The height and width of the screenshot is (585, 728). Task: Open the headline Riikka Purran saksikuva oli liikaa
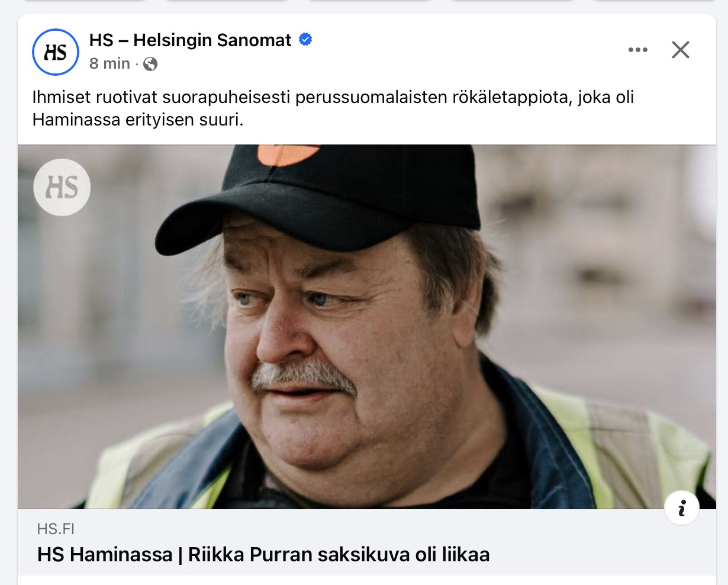(339, 555)
